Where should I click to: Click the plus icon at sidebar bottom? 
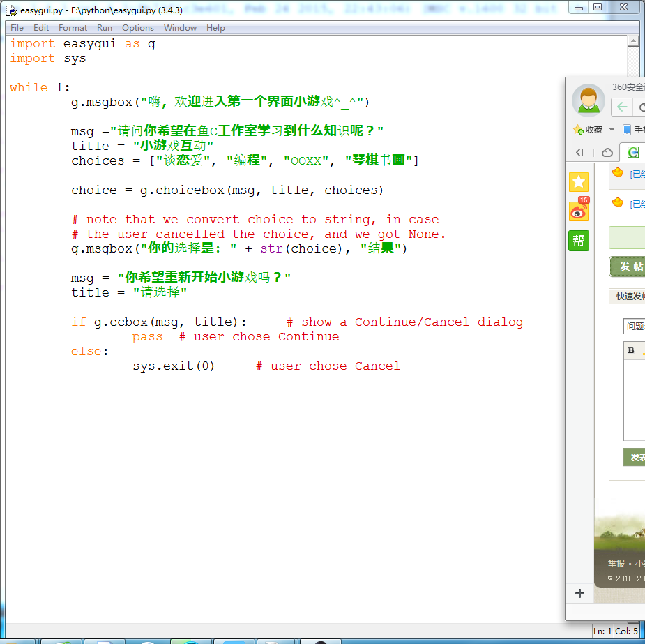579,594
